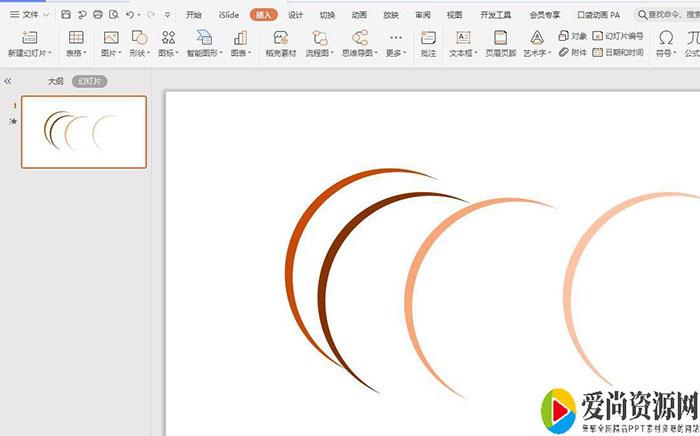The width and height of the screenshot is (700, 436).
Task: Switch to the 设计 (Design) tab
Action: [295, 15]
